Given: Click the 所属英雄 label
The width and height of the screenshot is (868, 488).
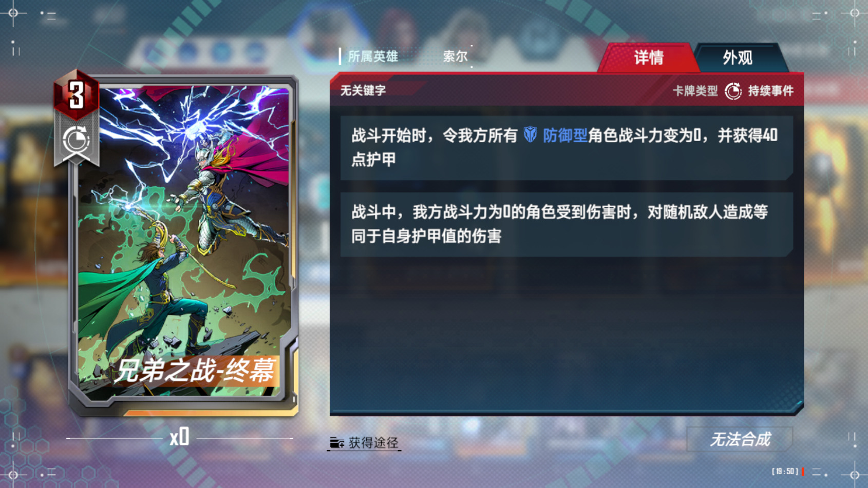Looking at the screenshot, I should click(x=373, y=56).
